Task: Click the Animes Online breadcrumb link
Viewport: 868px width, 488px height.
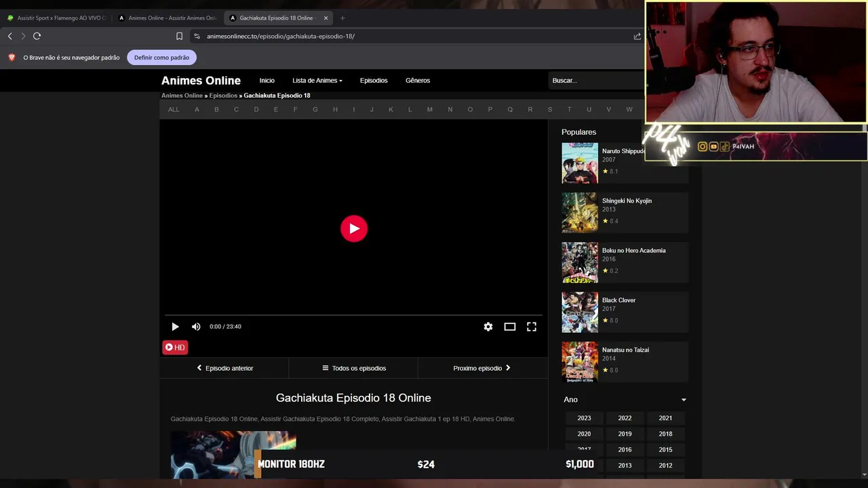Action: click(x=182, y=96)
